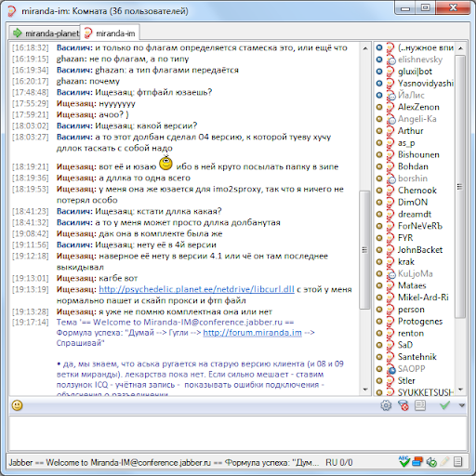The height and width of the screenshot is (476, 476).
Task: Follow the forum.miranda.im link
Action: coord(252,333)
